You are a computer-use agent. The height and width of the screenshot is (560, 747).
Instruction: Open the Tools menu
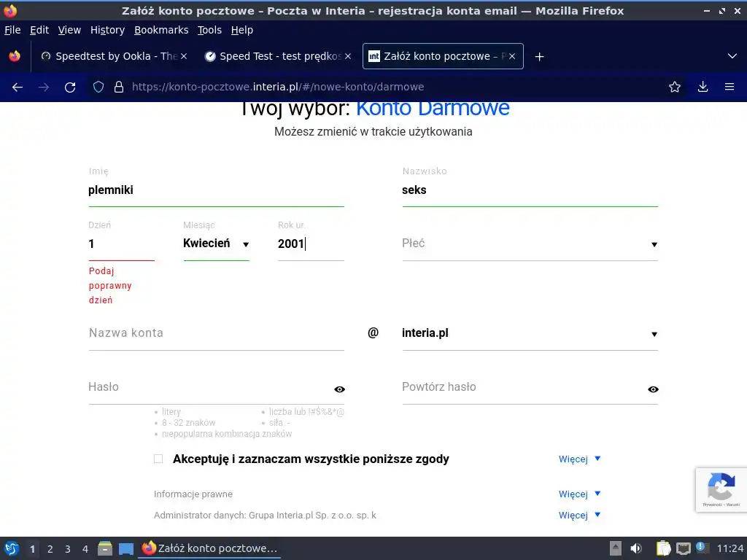(209, 30)
